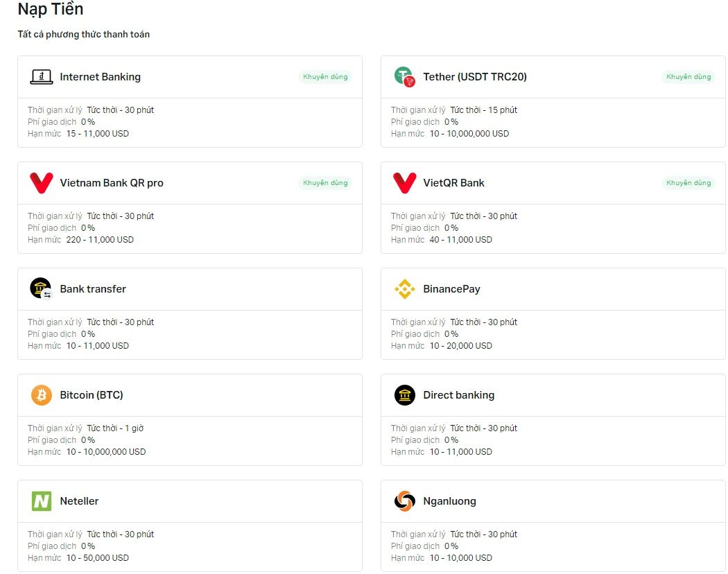Choose Direct banking method
This screenshot has width=728, height=574.
(x=553, y=420)
